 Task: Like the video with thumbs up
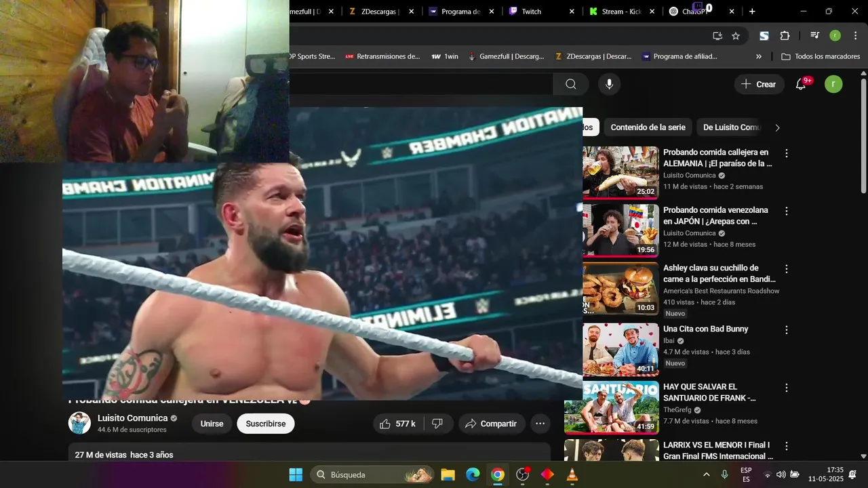tap(397, 424)
